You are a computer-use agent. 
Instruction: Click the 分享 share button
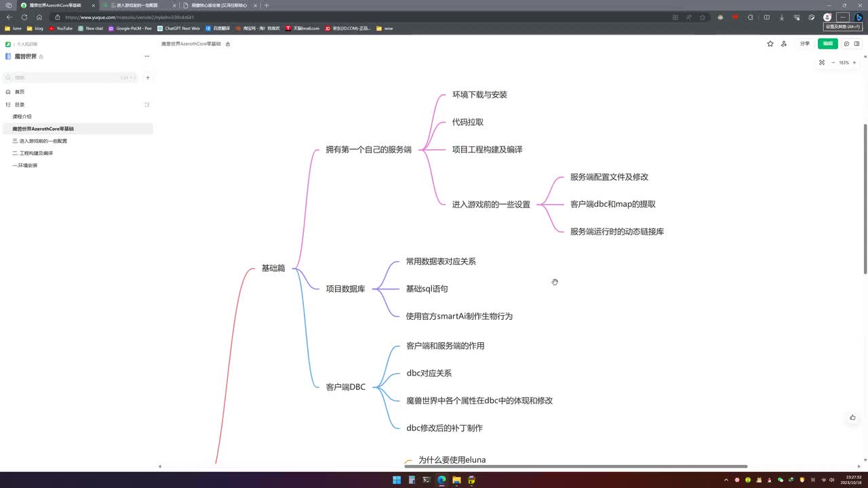(805, 43)
